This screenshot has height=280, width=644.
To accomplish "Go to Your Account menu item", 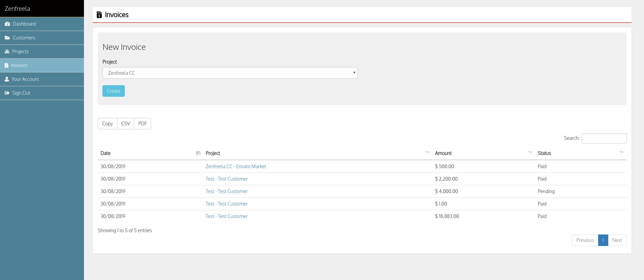I will pyautogui.click(x=25, y=79).
